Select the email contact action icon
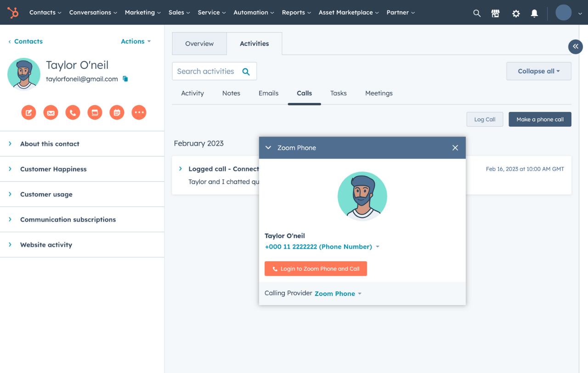Image resolution: width=588 pixels, height=373 pixels. pos(51,112)
